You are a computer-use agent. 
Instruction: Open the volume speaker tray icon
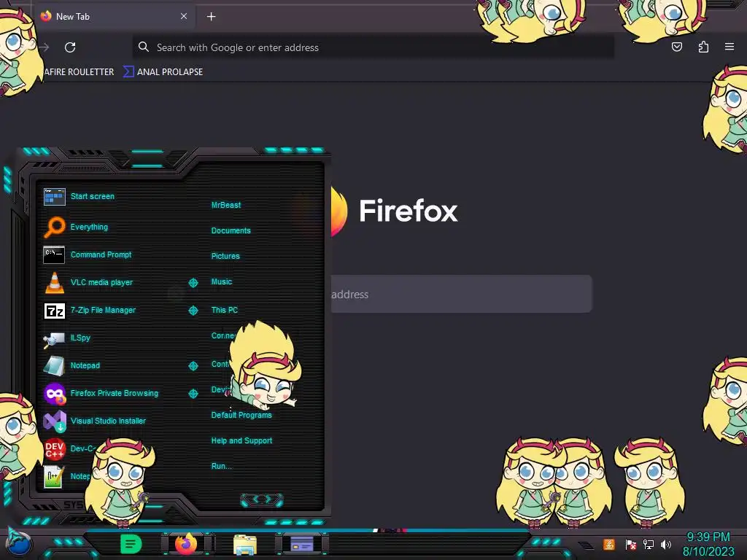(666, 544)
